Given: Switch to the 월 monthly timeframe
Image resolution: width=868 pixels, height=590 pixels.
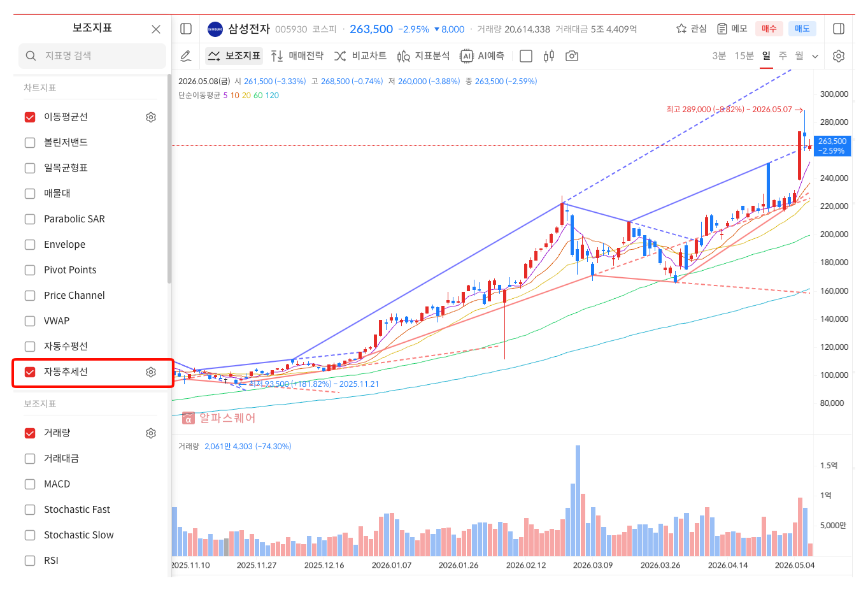Looking at the screenshot, I should point(799,56).
